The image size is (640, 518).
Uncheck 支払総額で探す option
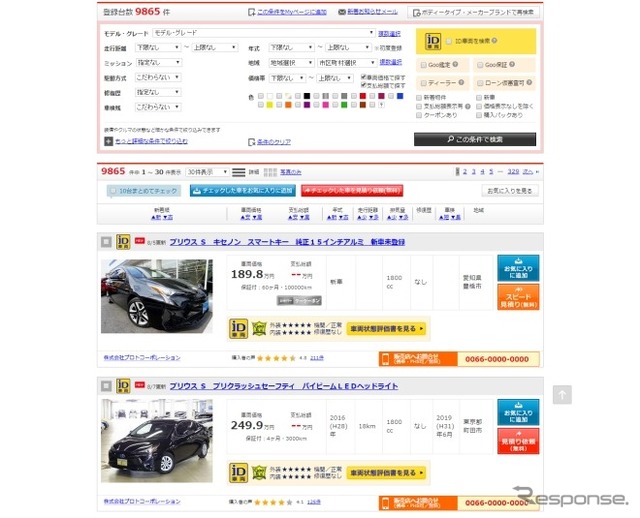click(363, 85)
